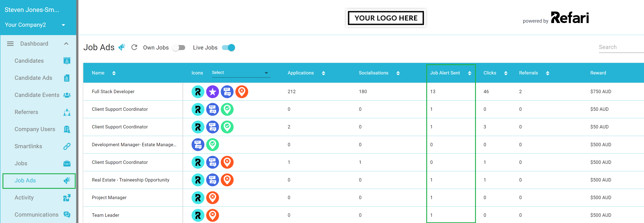Sort by the Applications column arrows
This screenshot has height=223, width=644.
(x=323, y=73)
